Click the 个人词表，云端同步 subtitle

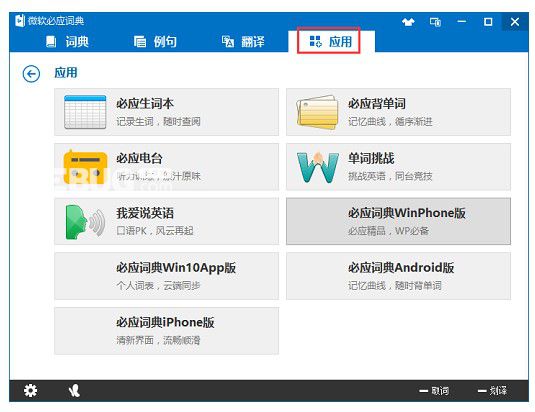[158, 285]
